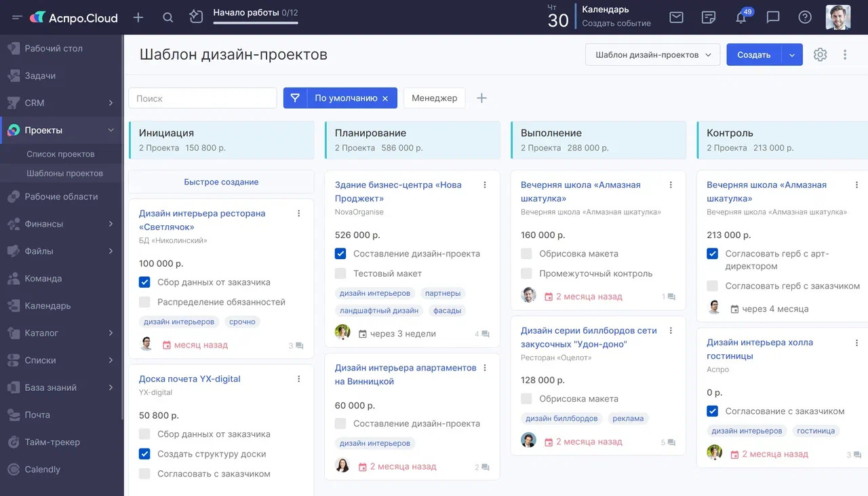Open the help question mark icon
The height and width of the screenshot is (496, 868).
pyautogui.click(x=805, y=18)
